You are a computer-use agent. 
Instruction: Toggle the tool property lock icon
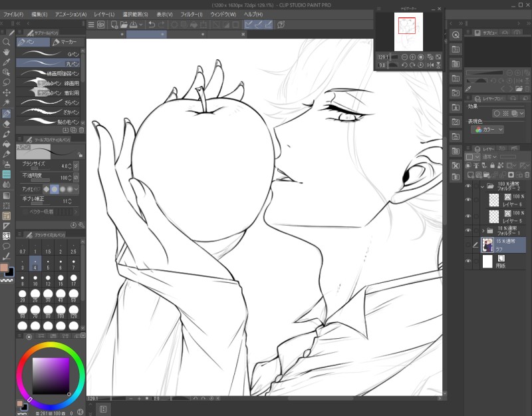pyautogui.click(x=80, y=155)
